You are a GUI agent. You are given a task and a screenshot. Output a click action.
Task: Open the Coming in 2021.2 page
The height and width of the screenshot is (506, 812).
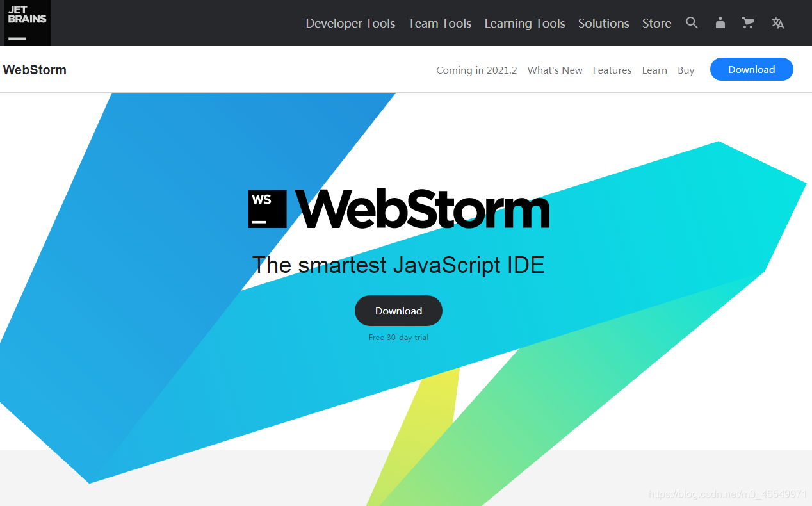(x=476, y=70)
